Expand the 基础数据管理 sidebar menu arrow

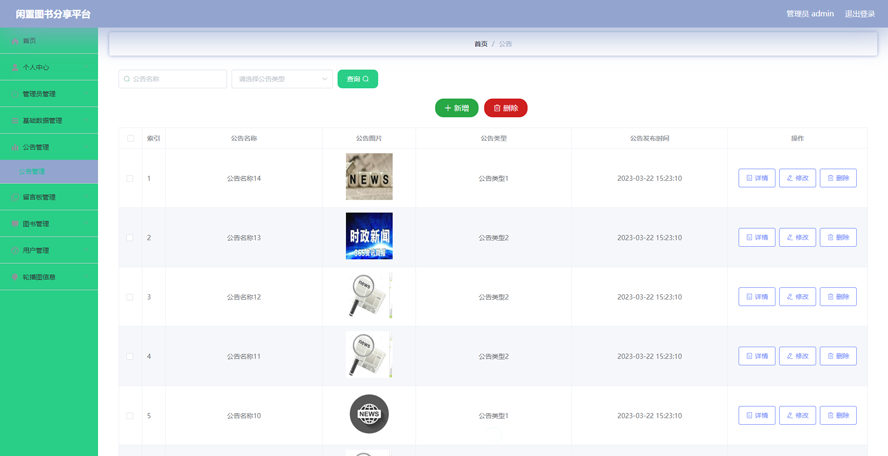(86, 121)
